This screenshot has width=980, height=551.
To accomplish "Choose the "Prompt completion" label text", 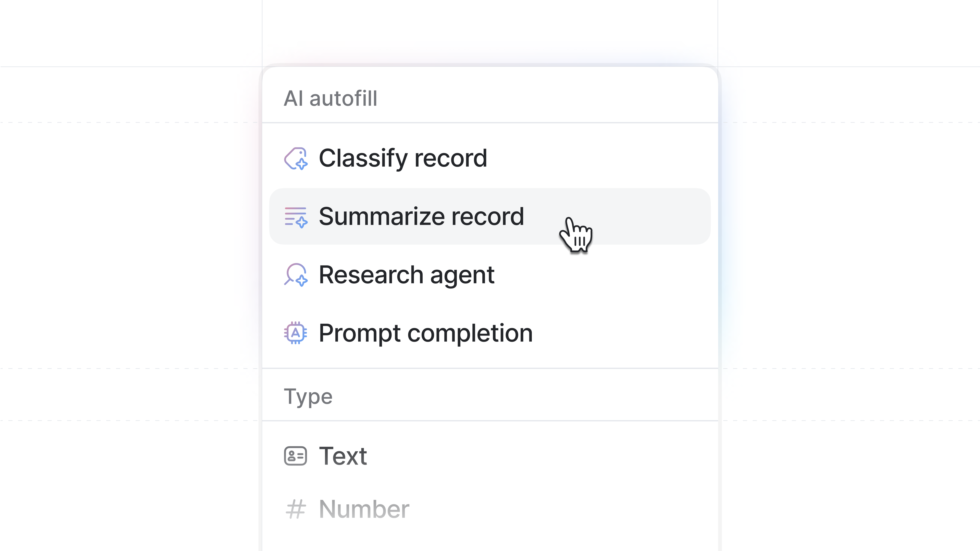I will (x=425, y=333).
